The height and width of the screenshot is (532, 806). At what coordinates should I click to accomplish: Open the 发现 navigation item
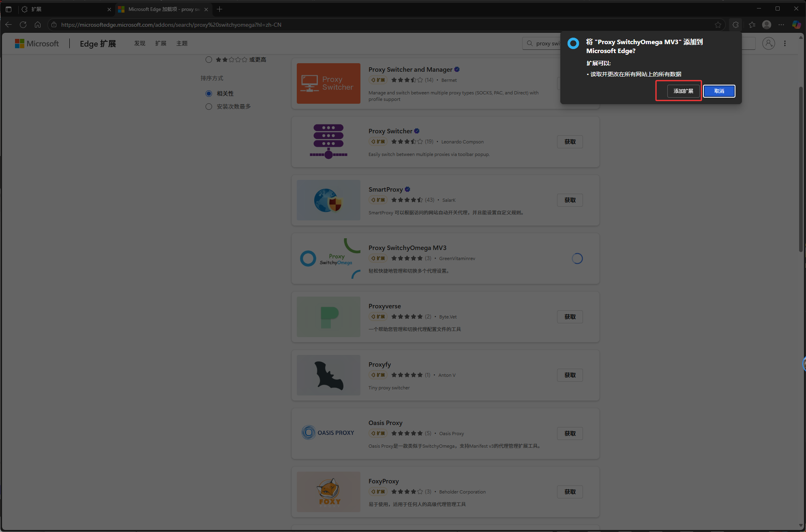(139, 43)
